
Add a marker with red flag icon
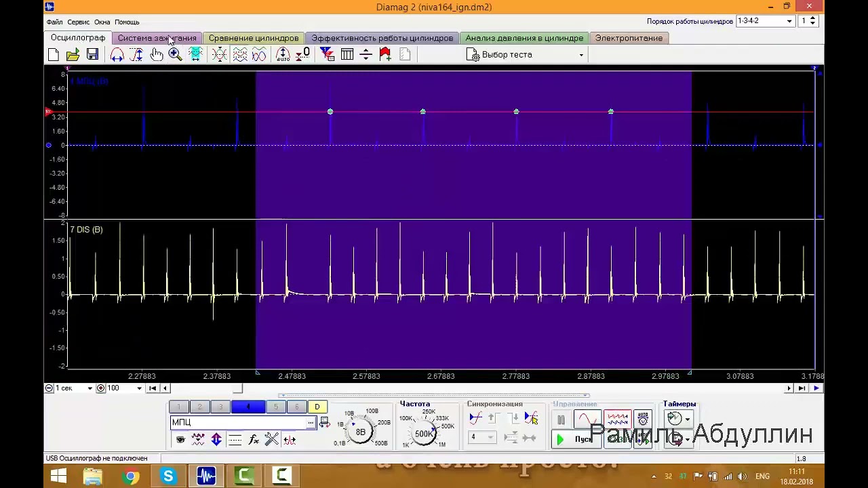coord(385,55)
